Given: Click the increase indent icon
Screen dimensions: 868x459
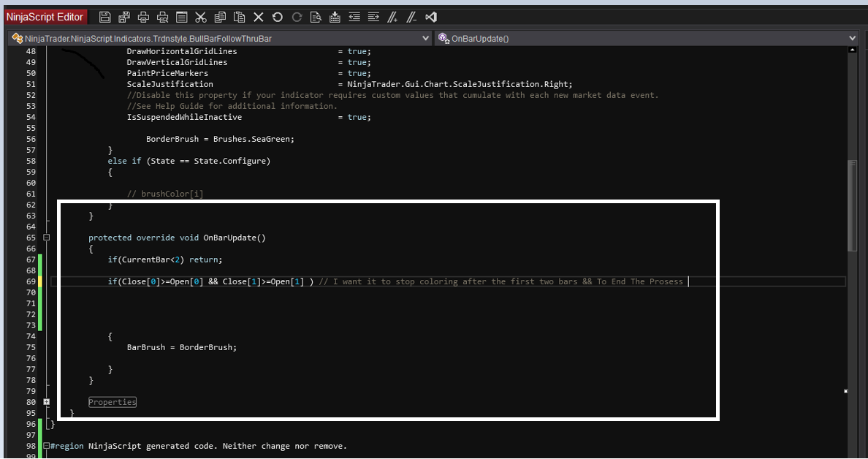Looking at the screenshot, I should click(x=373, y=17).
